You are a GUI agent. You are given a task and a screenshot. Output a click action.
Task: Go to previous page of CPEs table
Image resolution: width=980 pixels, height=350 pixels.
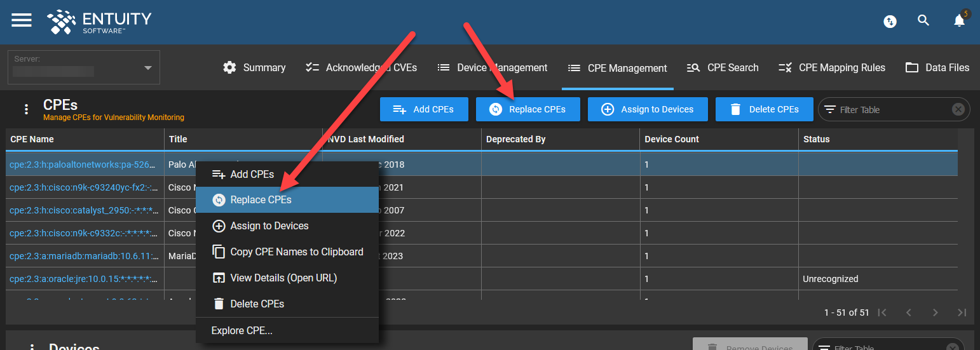coord(909,313)
